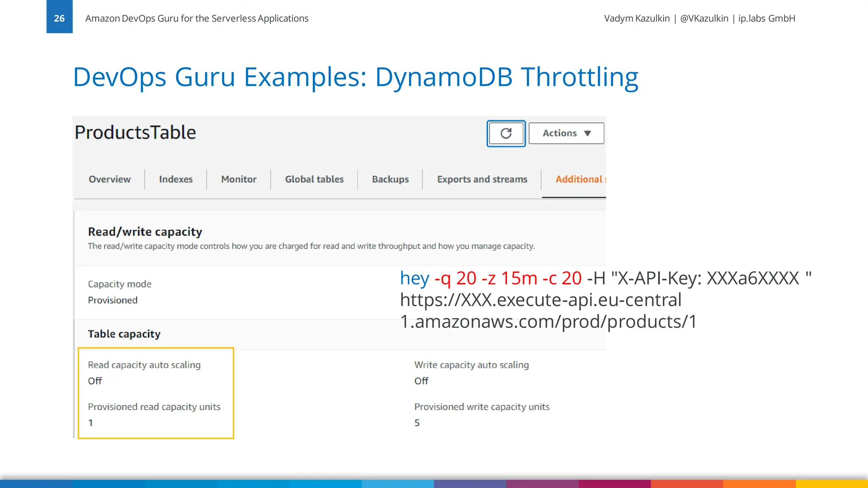Click the Read/write capacity heading
This screenshot has height=488, width=868.
(145, 232)
